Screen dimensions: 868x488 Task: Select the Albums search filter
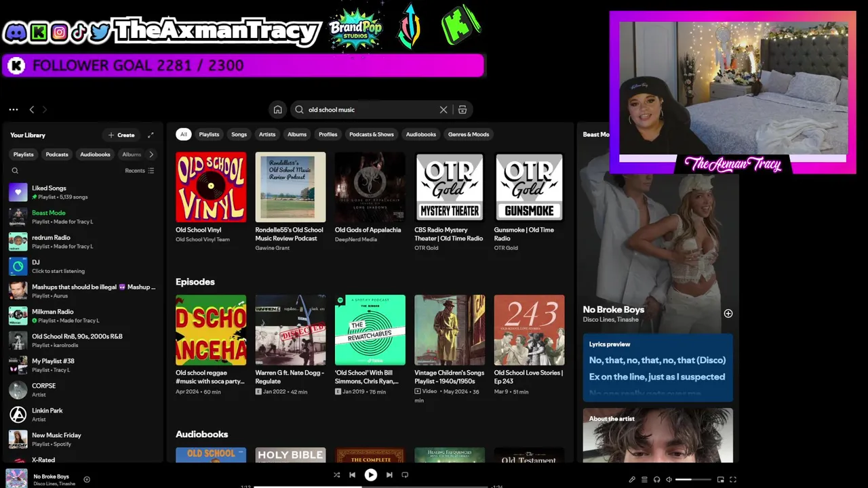(x=297, y=134)
